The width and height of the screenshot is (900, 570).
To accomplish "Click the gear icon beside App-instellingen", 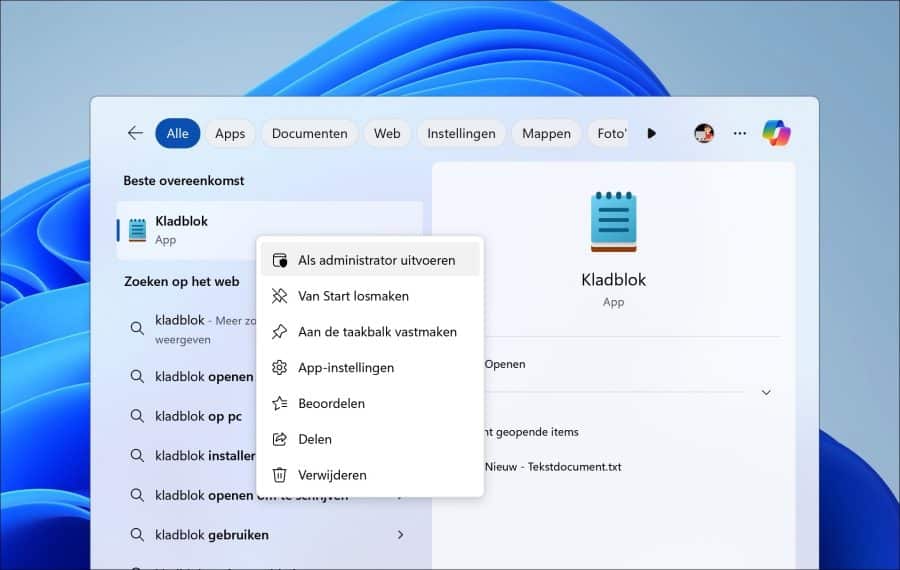I will 280,368.
